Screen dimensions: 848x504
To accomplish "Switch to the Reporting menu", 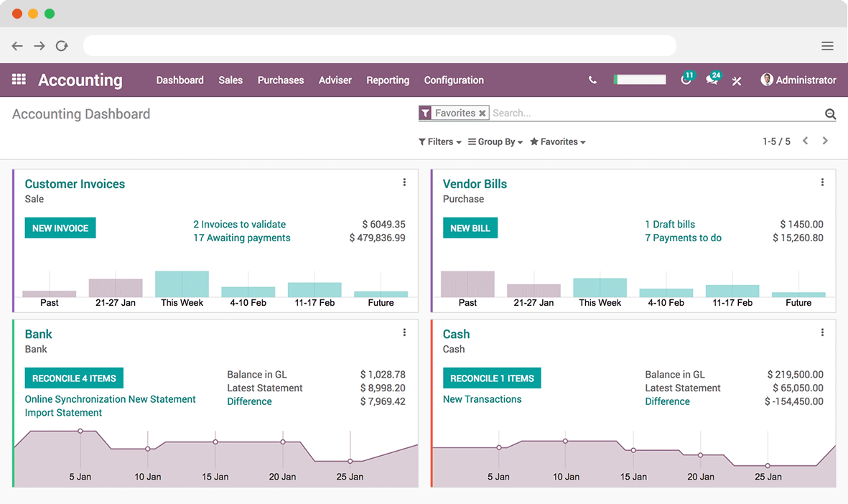I will [388, 80].
